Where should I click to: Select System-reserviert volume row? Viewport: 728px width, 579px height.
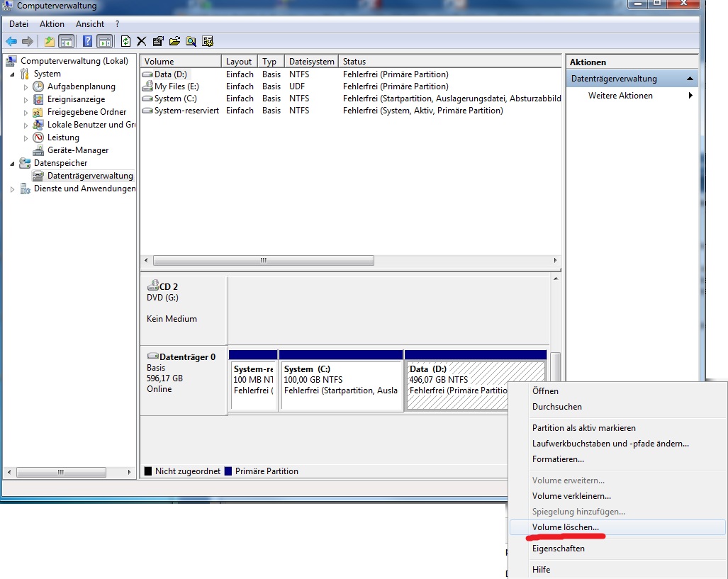(351, 111)
